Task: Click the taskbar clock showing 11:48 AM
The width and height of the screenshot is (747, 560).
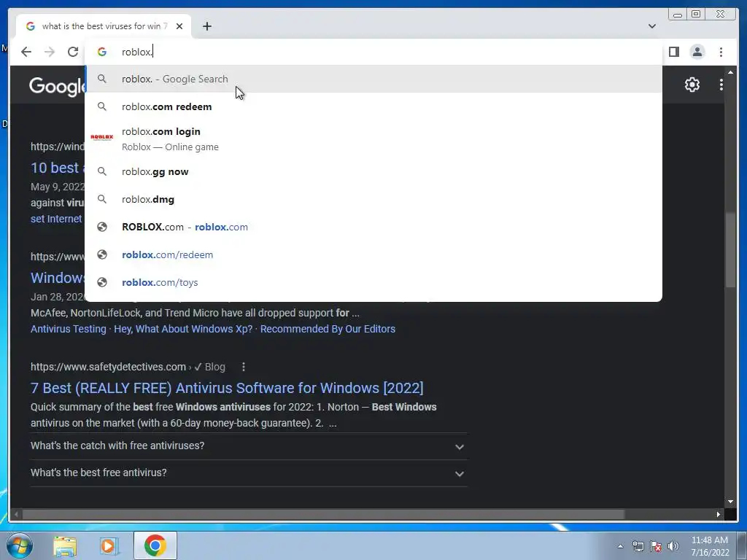Action: coord(710,546)
